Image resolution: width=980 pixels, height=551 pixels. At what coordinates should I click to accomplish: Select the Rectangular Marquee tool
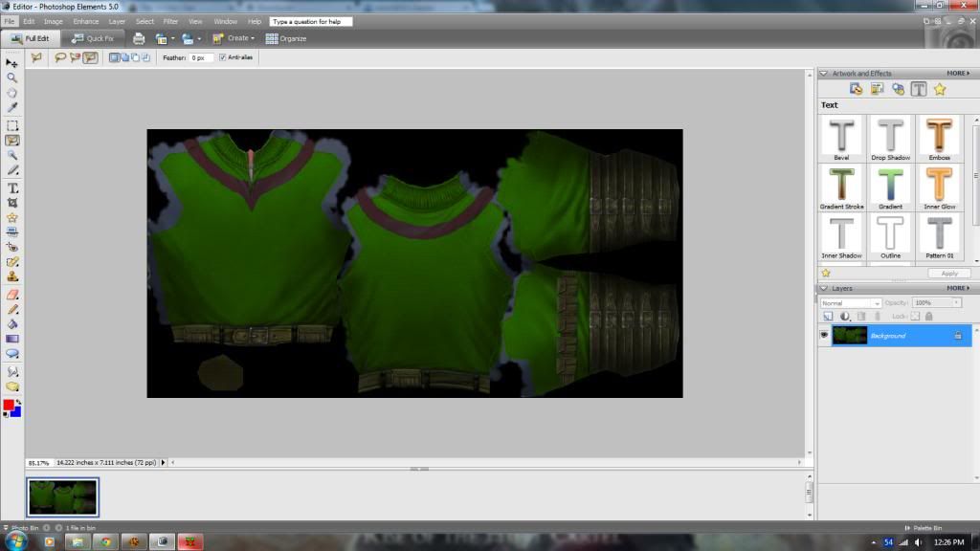[11, 125]
